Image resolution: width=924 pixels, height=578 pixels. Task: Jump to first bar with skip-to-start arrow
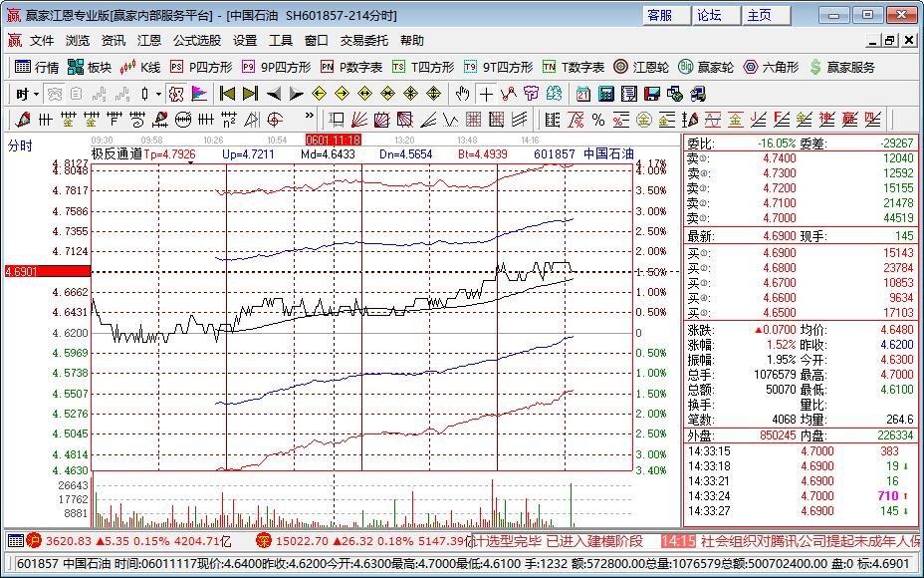point(227,94)
